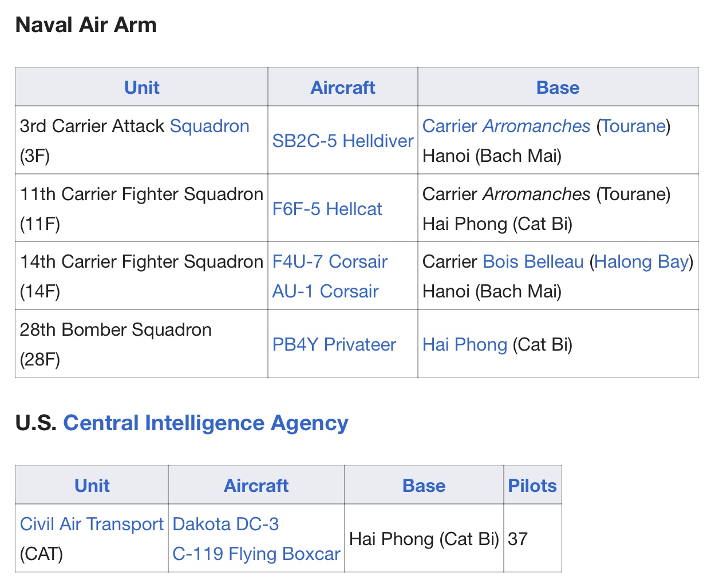Open the SB2C-5 Helldiver aircraft link
715x588 pixels.
[x=343, y=141]
